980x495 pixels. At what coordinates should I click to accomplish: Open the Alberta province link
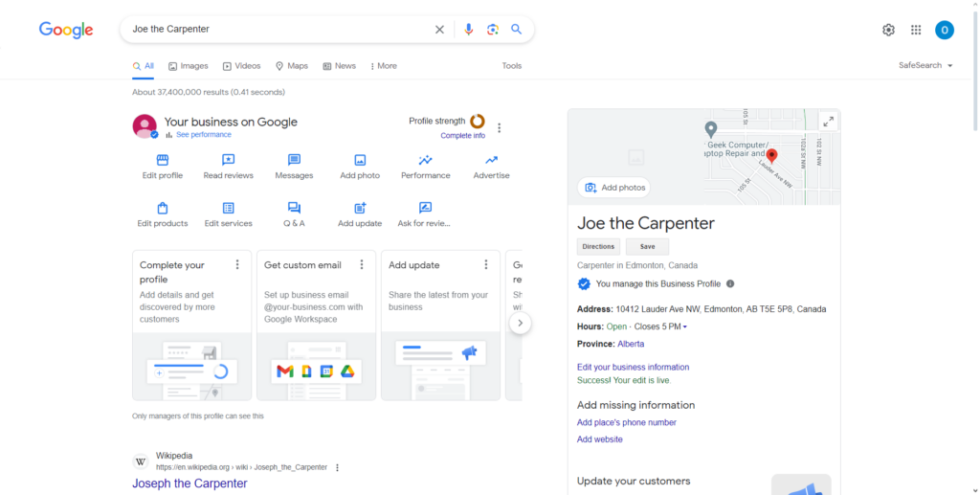[631, 344]
